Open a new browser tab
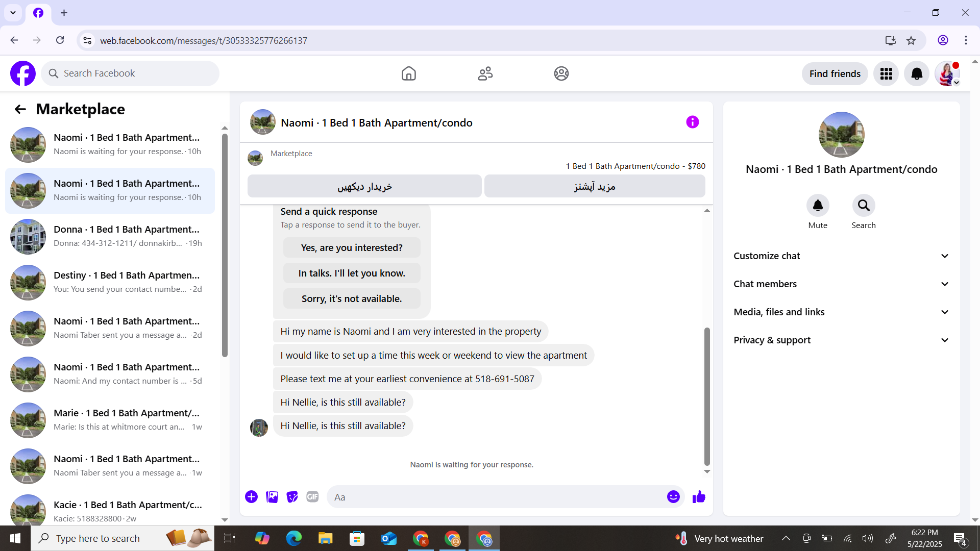This screenshot has width=980, height=551. (x=64, y=13)
